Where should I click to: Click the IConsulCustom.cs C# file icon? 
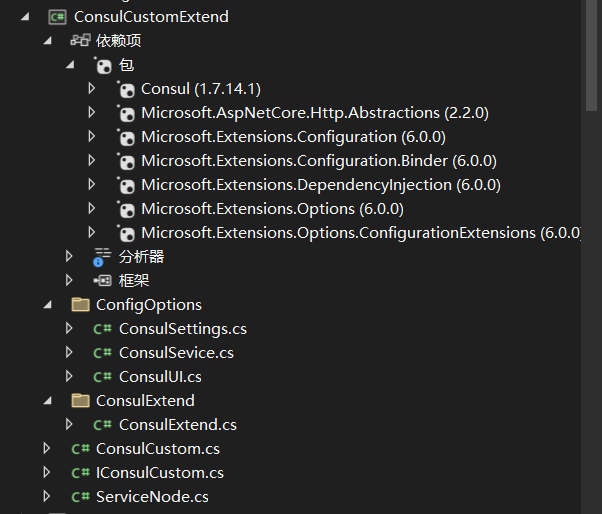point(81,473)
